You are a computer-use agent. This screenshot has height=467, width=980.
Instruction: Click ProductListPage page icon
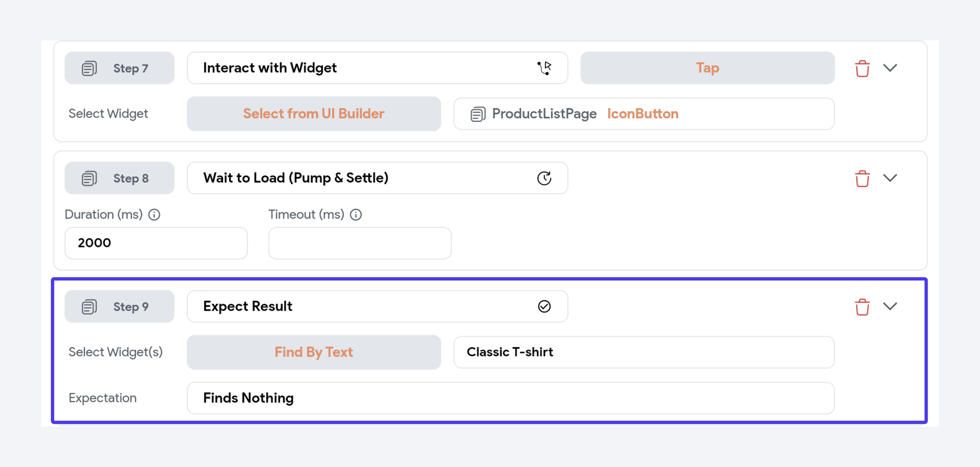click(x=478, y=114)
